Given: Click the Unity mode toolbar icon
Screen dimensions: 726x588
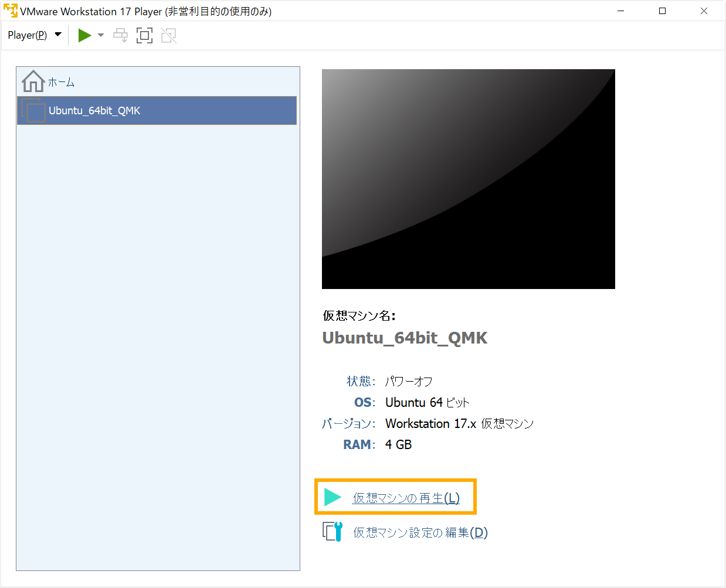Looking at the screenshot, I should 169,35.
